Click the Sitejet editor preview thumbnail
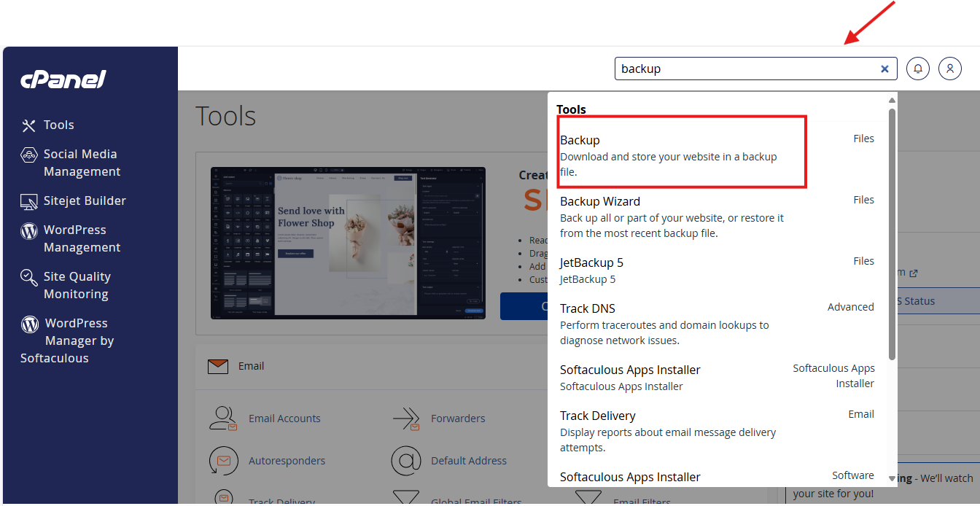Screen dimensions: 980x506 [x=347, y=243]
